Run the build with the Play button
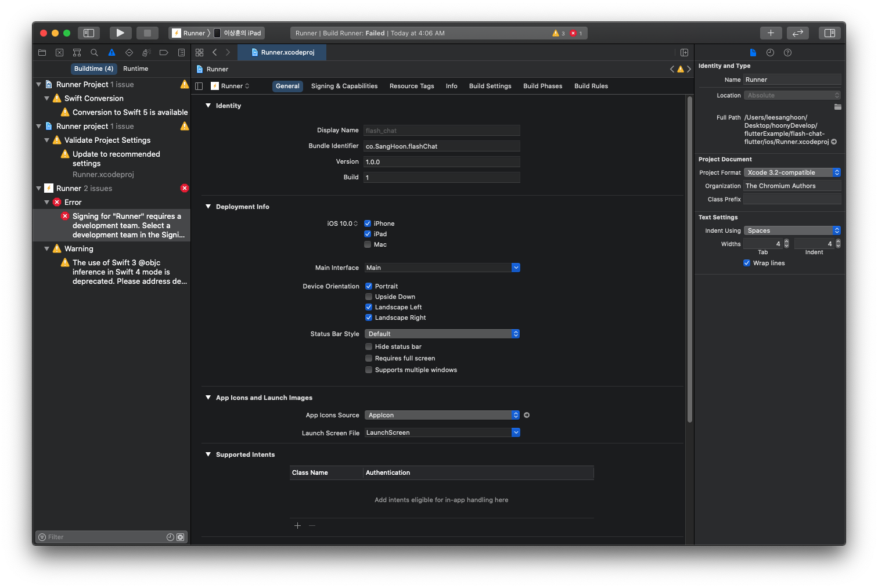Screen dimensions: 878x588 [120, 33]
